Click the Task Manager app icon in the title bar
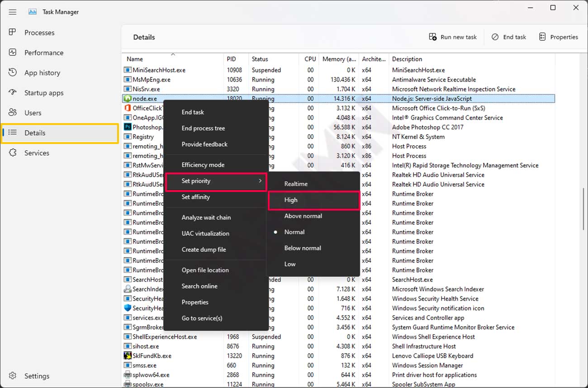 33,12
